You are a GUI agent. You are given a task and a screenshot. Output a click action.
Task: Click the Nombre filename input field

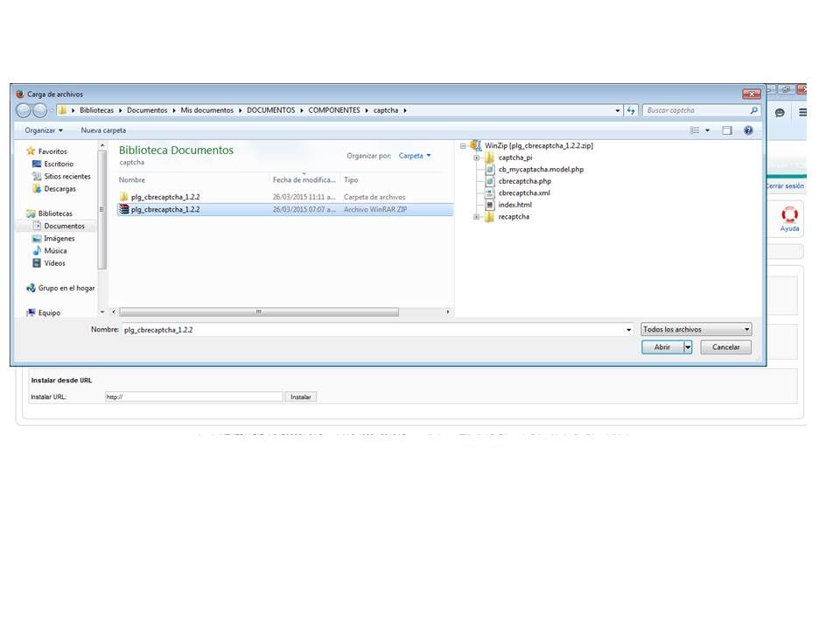coord(374,330)
